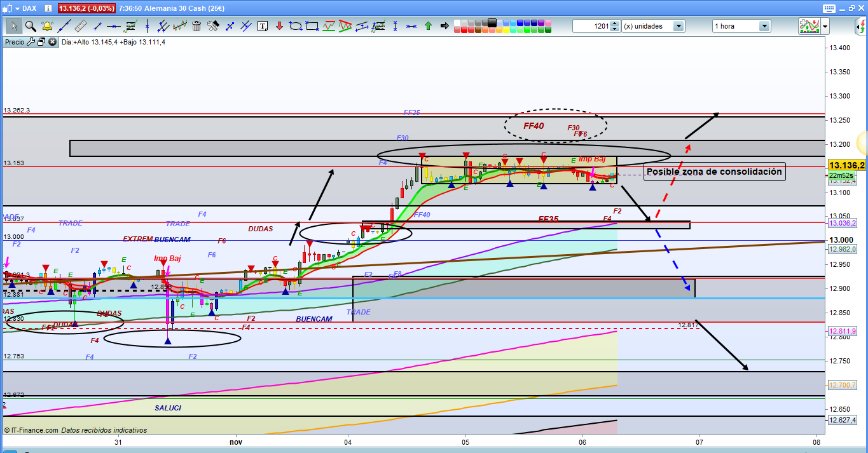Select the arrow pointer cursor tool

pyautogui.click(x=14, y=26)
